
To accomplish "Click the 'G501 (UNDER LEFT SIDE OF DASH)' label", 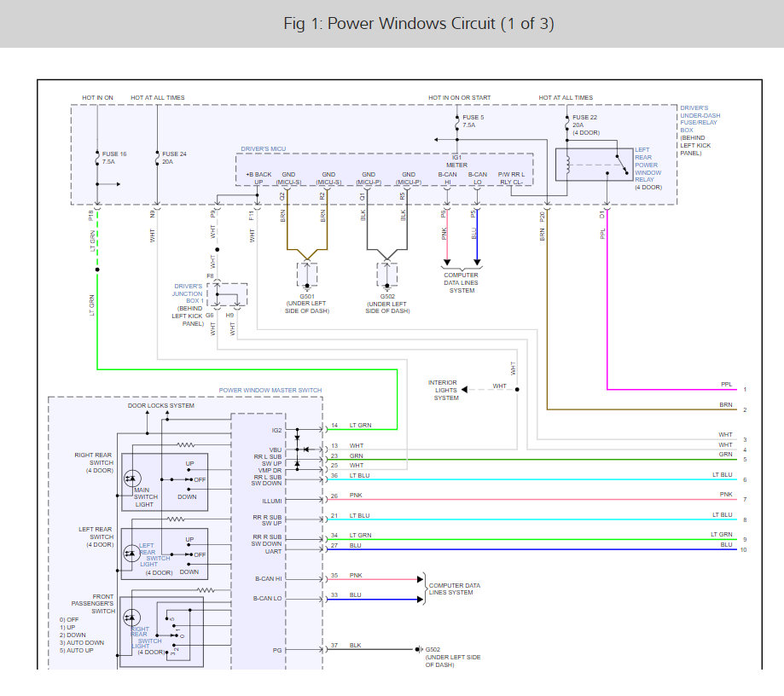I will (307, 304).
